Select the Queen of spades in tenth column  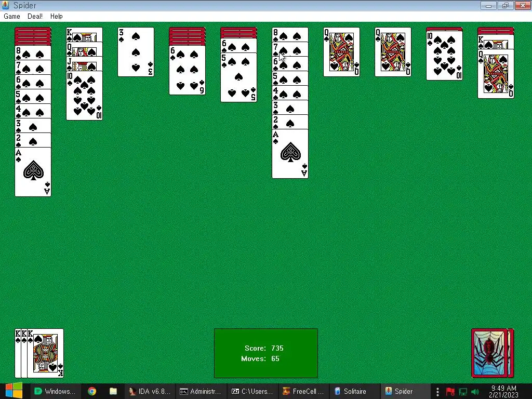point(496,74)
